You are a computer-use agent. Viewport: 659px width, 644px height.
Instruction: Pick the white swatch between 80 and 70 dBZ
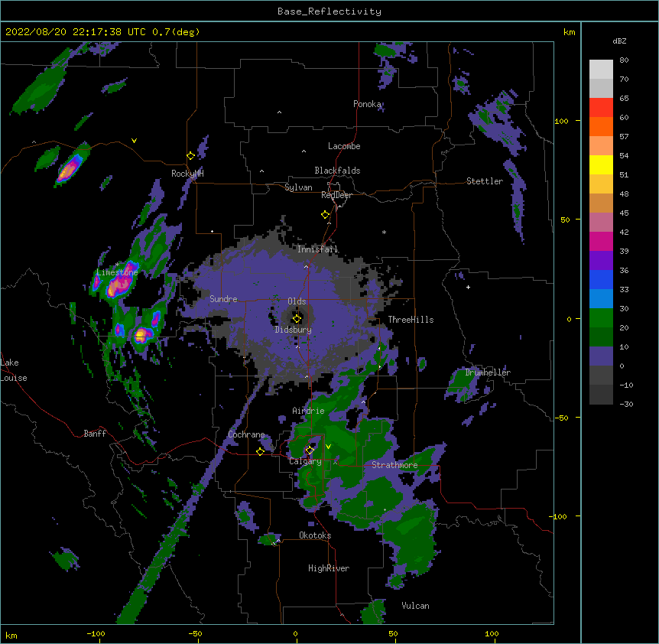(x=601, y=69)
